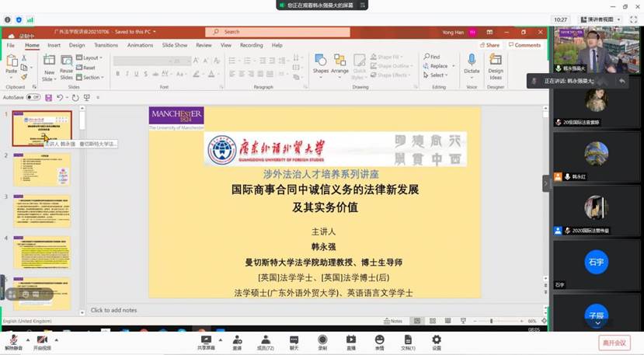Unmute microphone with 解除静音 button

pyautogui.click(x=13, y=342)
